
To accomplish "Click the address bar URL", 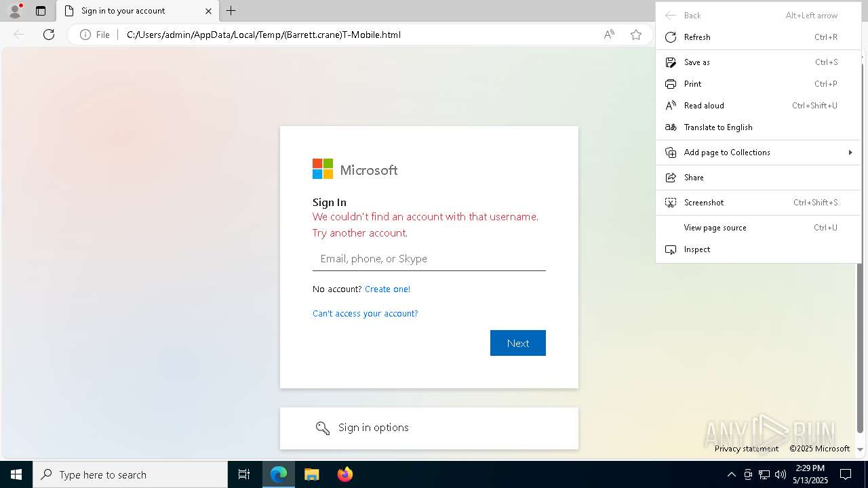I will tap(264, 35).
